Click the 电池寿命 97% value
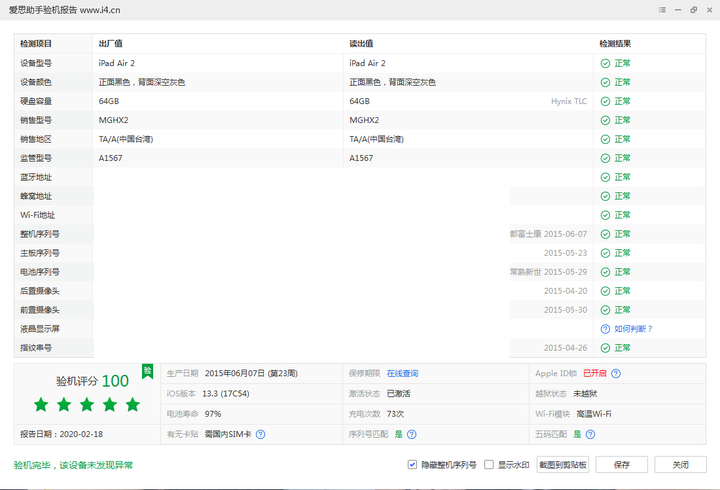The width and height of the screenshot is (720, 490). [x=213, y=414]
